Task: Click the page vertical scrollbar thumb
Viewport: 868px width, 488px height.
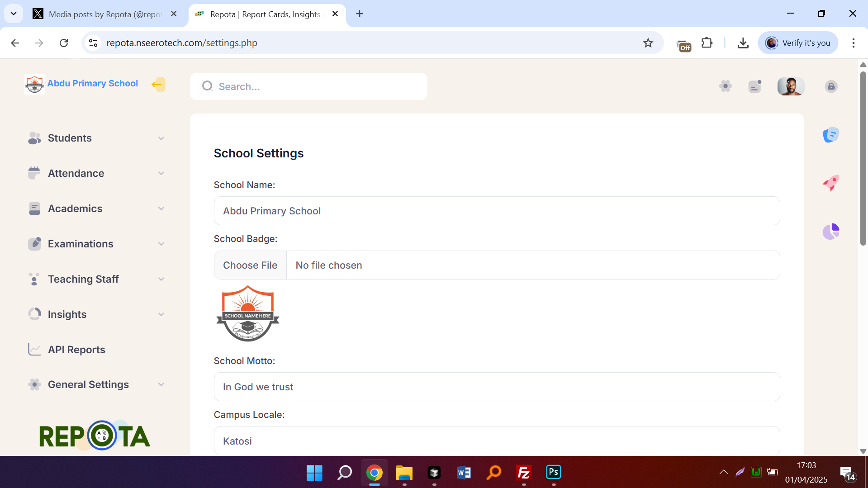Action: pos(863,158)
